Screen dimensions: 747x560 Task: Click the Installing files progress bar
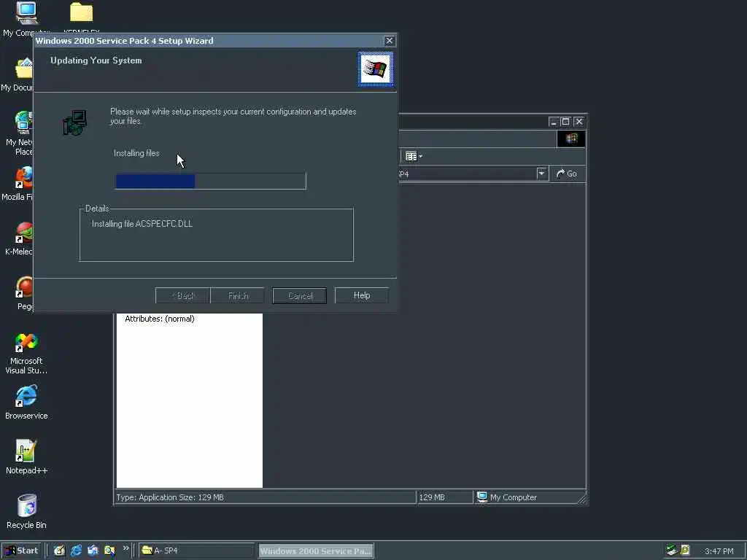(211, 181)
